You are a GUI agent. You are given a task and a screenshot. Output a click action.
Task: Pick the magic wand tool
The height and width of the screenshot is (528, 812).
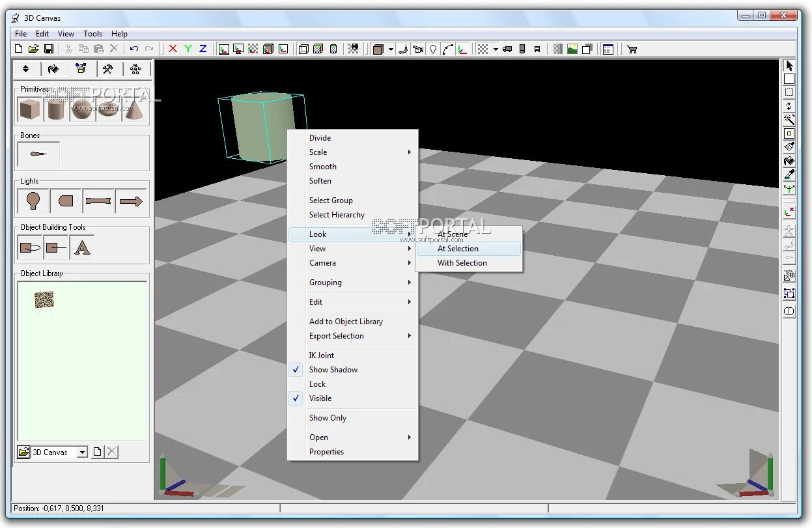[x=789, y=120]
